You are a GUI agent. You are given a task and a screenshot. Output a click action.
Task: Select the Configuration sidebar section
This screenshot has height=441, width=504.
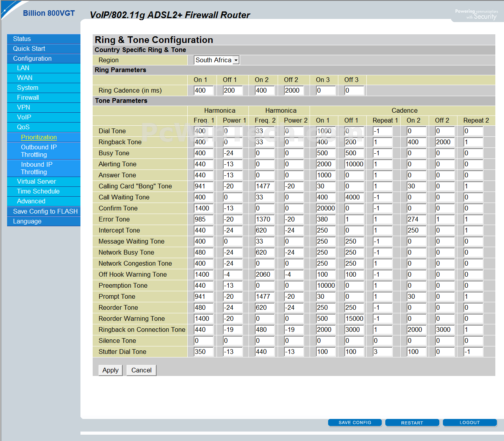[x=44, y=58]
